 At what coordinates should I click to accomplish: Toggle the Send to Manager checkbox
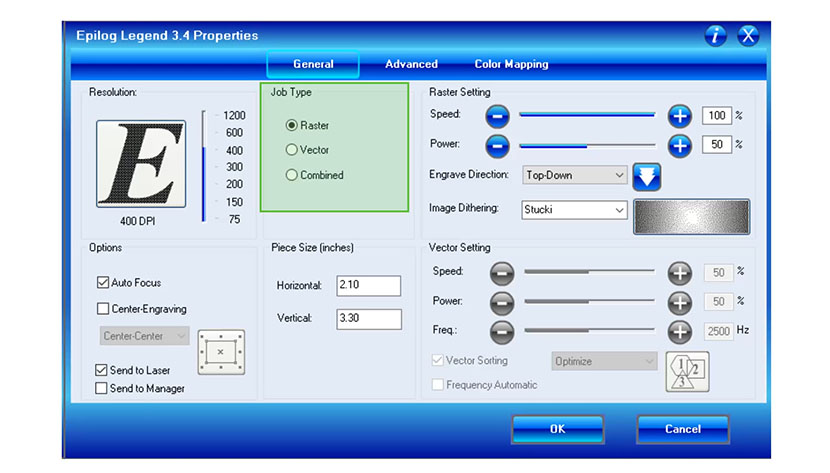point(102,388)
